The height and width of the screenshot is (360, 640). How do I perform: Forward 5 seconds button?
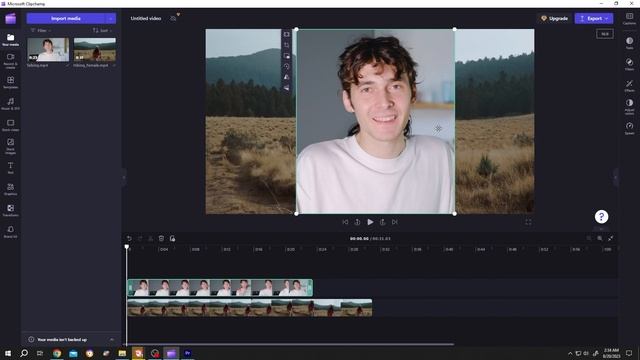[382, 222]
